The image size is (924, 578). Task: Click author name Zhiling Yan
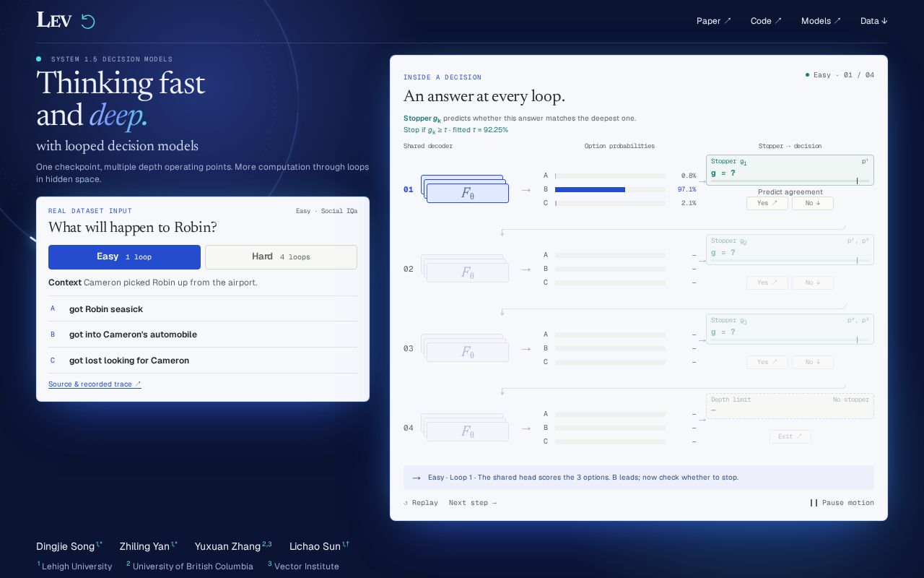[x=144, y=546]
